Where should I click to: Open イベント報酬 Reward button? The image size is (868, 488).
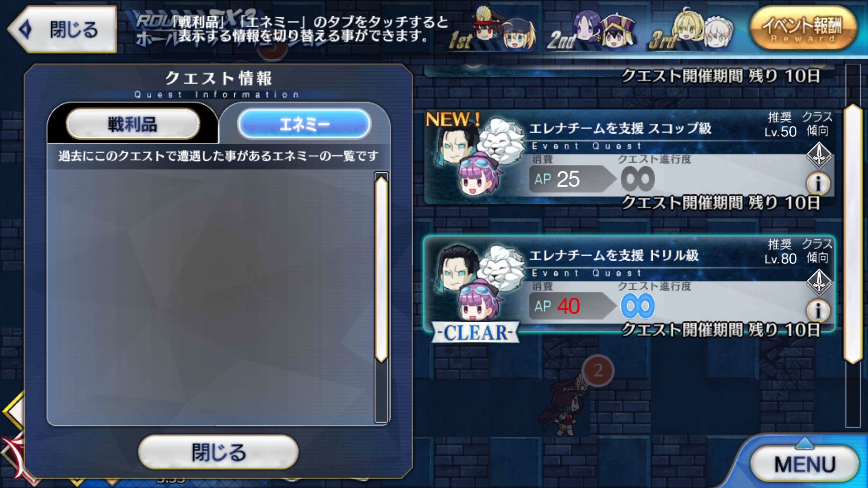(803, 28)
